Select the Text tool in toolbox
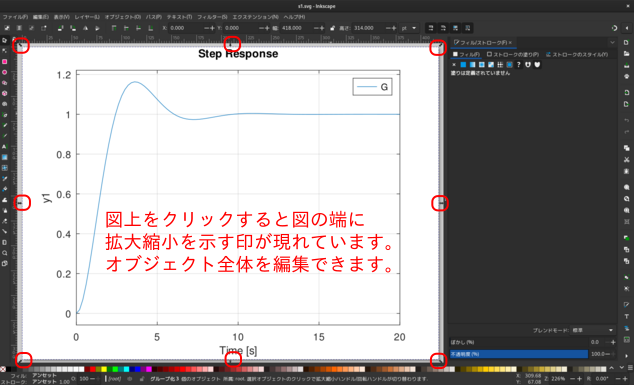The height and width of the screenshot is (385, 634). tap(4, 146)
